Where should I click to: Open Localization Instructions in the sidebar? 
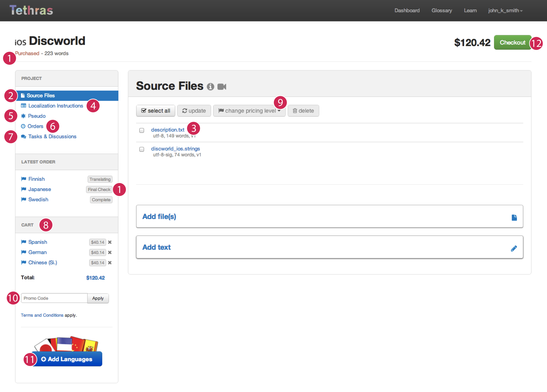tap(56, 106)
